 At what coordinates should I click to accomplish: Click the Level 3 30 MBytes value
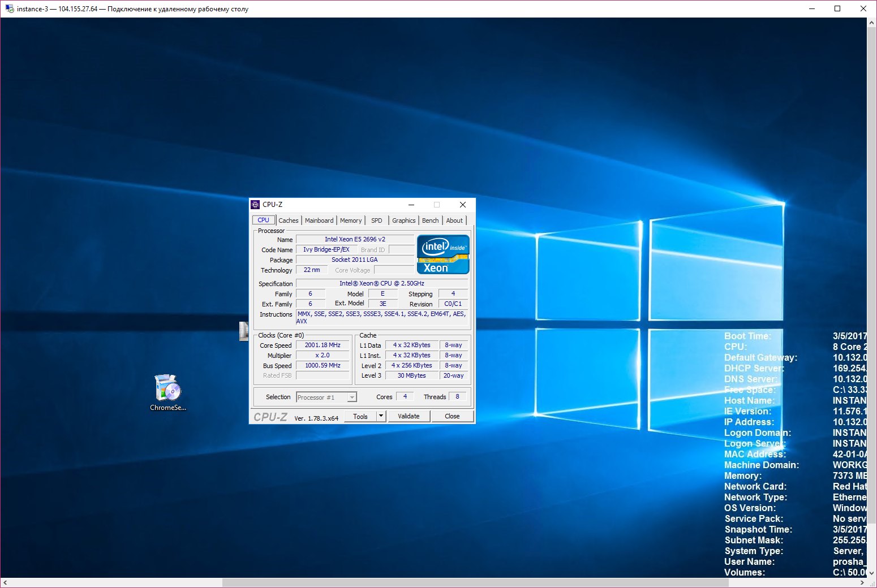pyautogui.click(x=412, y=375)
